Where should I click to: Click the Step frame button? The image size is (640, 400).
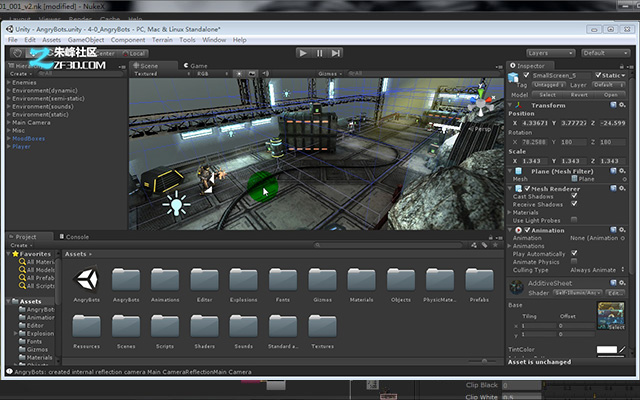pos(336,53)
